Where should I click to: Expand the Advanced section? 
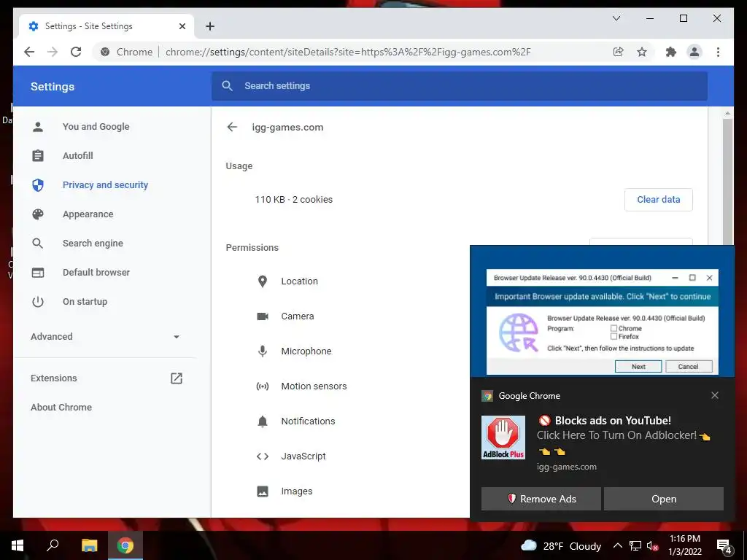(x=105, y=337)
